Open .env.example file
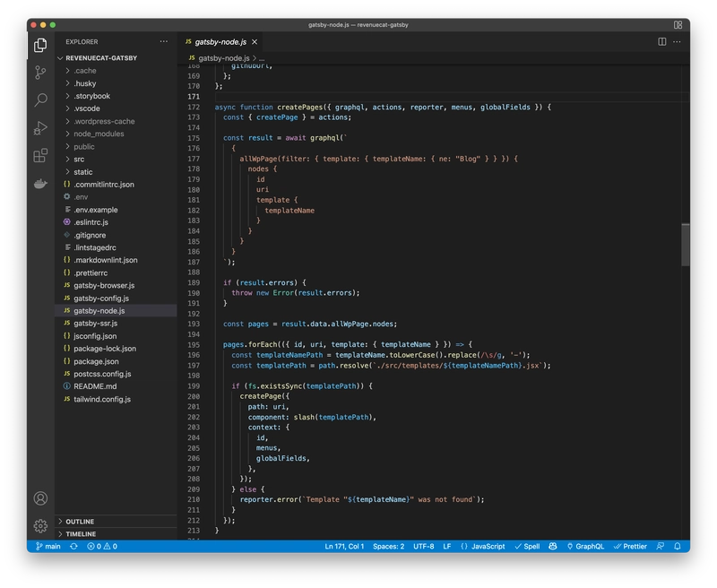This screenshot has height=588, width=717. tap(116, 210)
